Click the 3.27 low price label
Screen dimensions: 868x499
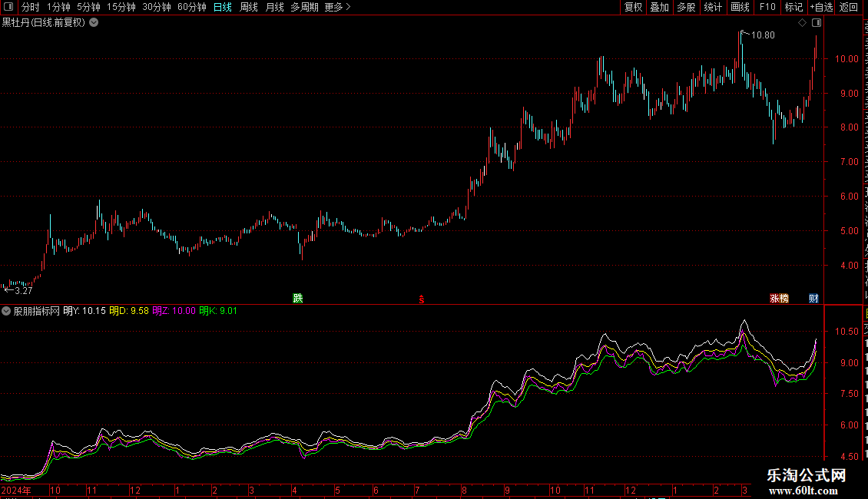[x=24, y=291]
